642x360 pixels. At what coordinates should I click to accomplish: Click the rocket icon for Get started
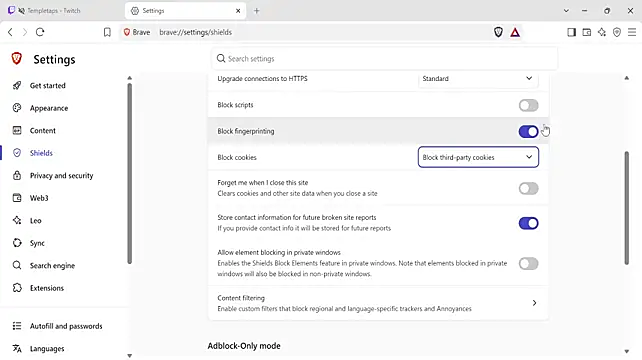pyautogui.click(x=17, y=85)
